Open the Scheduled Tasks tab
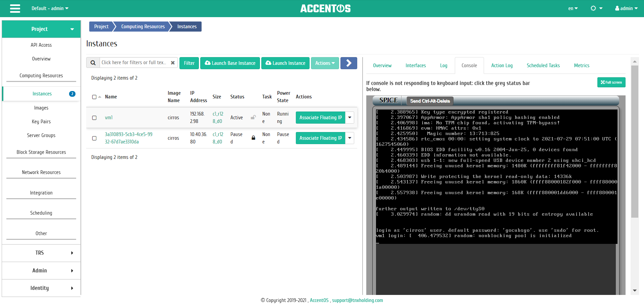 (x=543, y=66)
